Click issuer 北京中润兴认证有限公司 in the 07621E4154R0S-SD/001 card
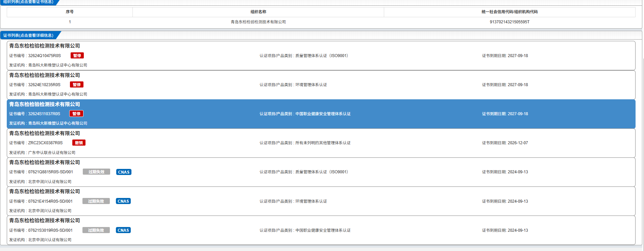 pos(50,211)
